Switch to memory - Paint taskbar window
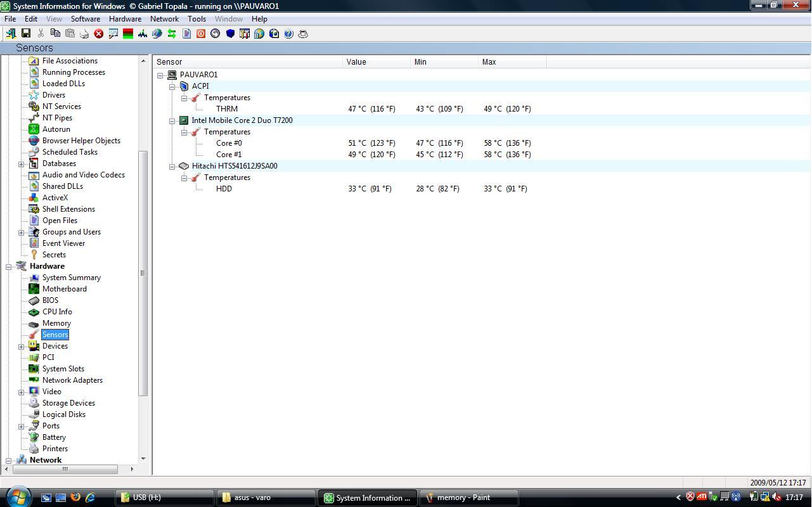The image size is (812, 507). click(469, 497)
